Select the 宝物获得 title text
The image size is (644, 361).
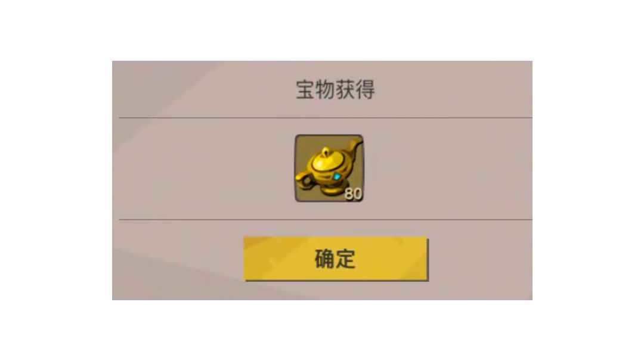[x=335, y=90]
